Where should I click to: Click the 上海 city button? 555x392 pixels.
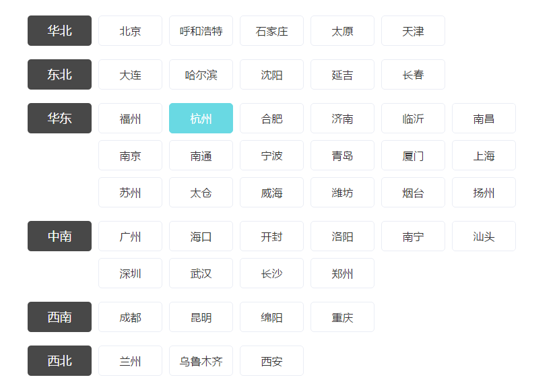tap(484, 156)
